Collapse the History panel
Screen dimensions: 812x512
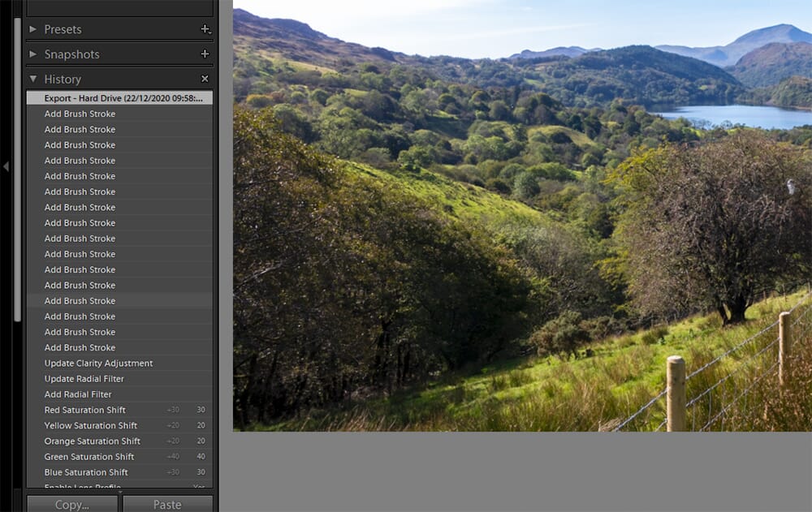tap(33, 79)
